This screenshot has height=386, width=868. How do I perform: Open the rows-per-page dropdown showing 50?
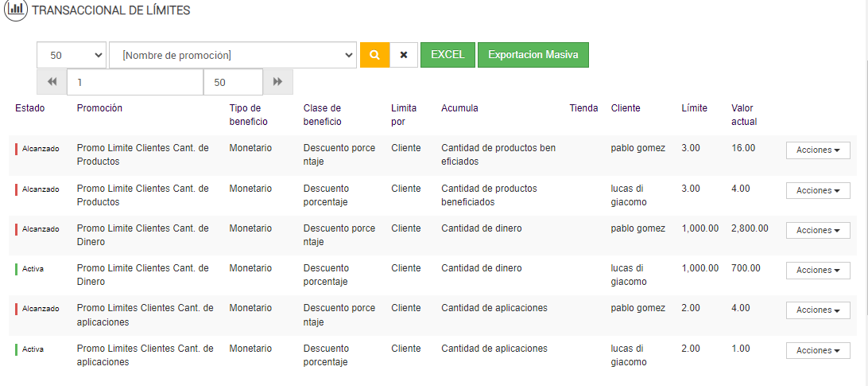click(72, 55)
